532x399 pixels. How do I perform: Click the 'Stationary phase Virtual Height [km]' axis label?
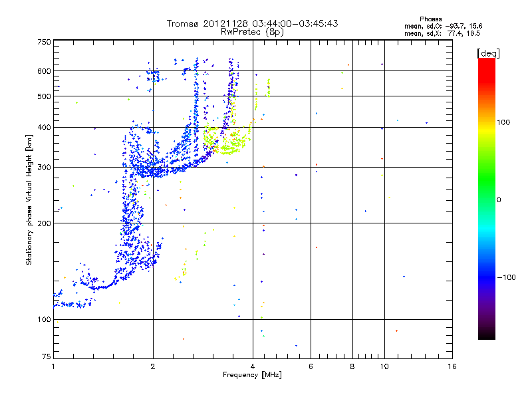(x=29, y=199)
